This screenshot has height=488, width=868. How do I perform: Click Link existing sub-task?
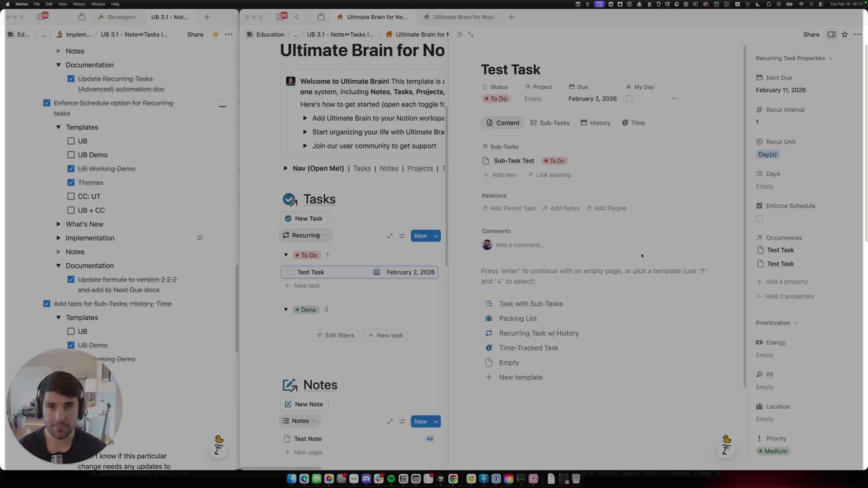[x=549, y=175]
